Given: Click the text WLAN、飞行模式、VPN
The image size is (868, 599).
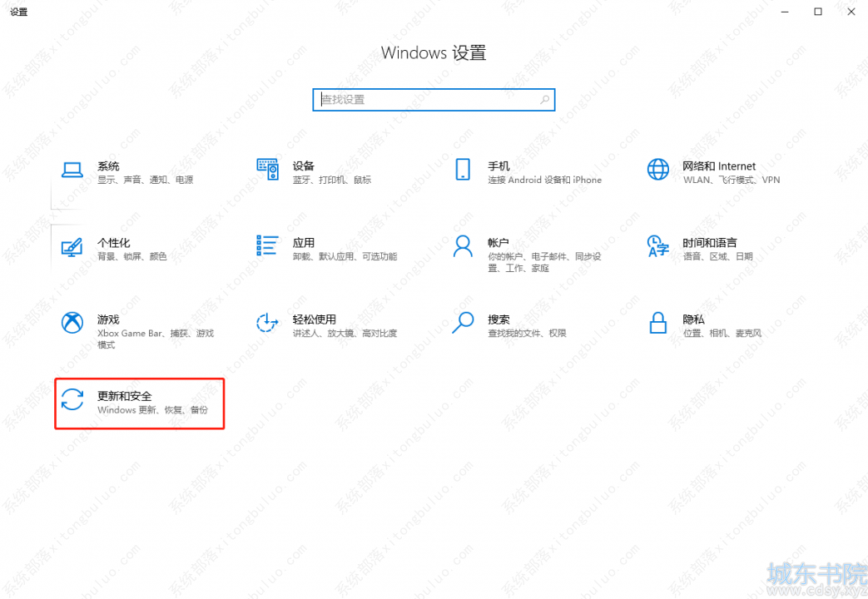Looking at the screenshot, I should pos(732,180).
